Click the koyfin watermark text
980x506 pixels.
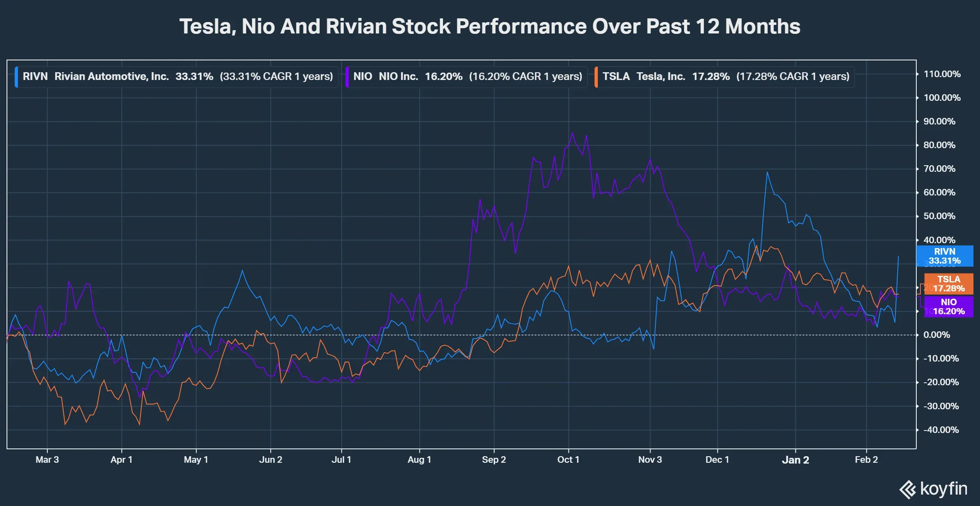coord(944,488)
